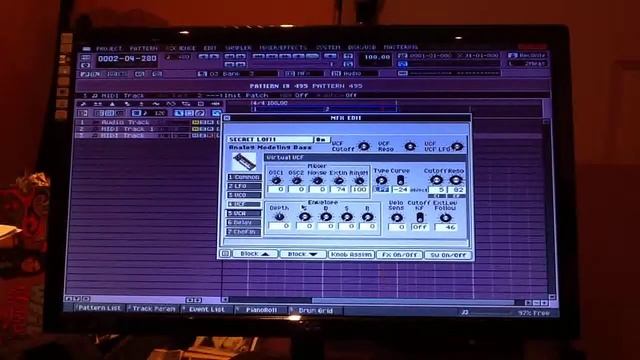Select the 5 VCA block
This screenshot has width=640, height=360.
(244, 213)
